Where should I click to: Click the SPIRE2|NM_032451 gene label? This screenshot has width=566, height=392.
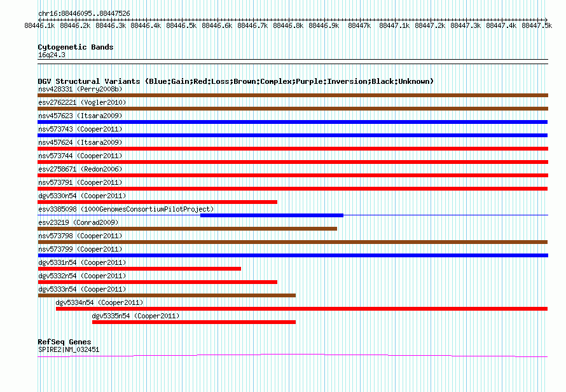click(69, 349)
